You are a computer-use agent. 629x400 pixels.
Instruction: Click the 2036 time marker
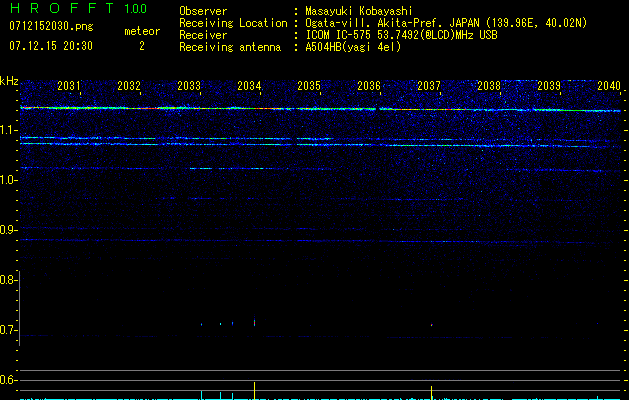(x=369, y=86)
